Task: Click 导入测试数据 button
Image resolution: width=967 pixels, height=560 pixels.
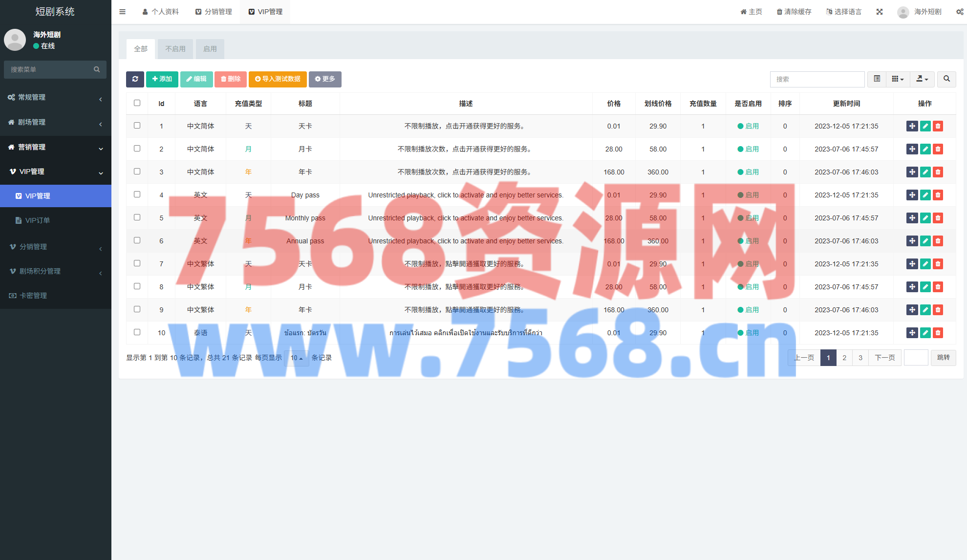Action: (278, 79)
